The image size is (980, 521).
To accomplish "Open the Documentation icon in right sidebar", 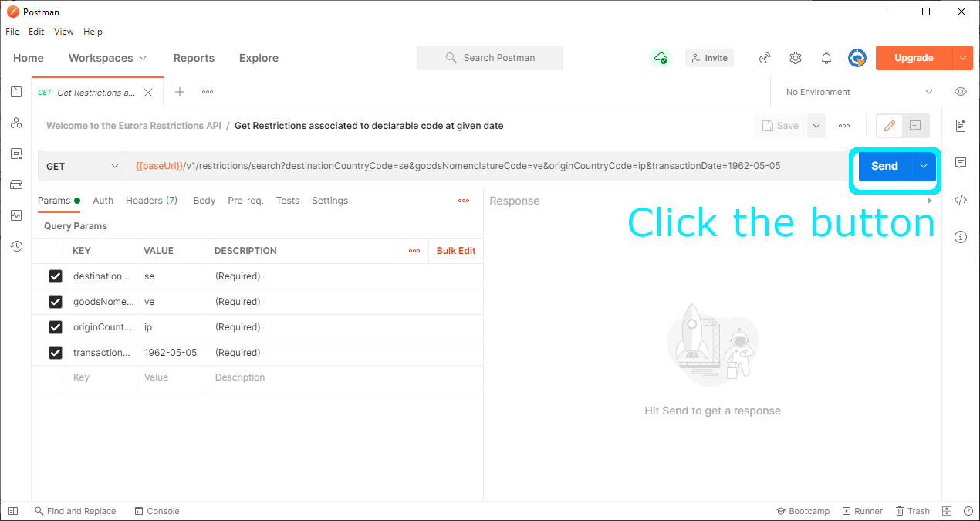I will click(x=961, y=126).
